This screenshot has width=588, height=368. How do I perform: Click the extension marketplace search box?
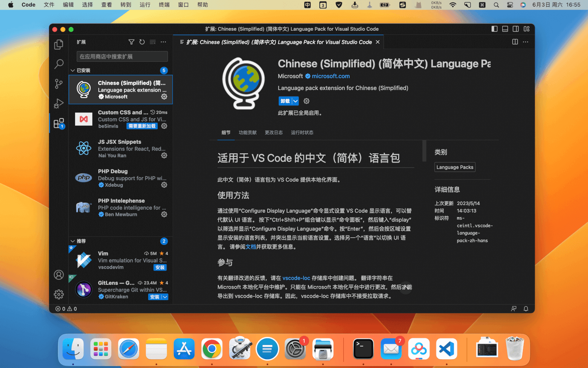[122, 56]
